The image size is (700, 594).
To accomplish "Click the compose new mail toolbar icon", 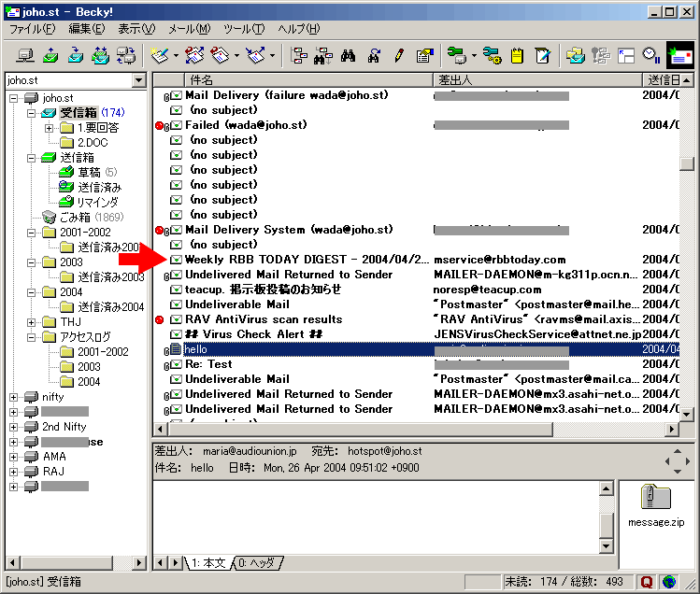I will [160, 56].
